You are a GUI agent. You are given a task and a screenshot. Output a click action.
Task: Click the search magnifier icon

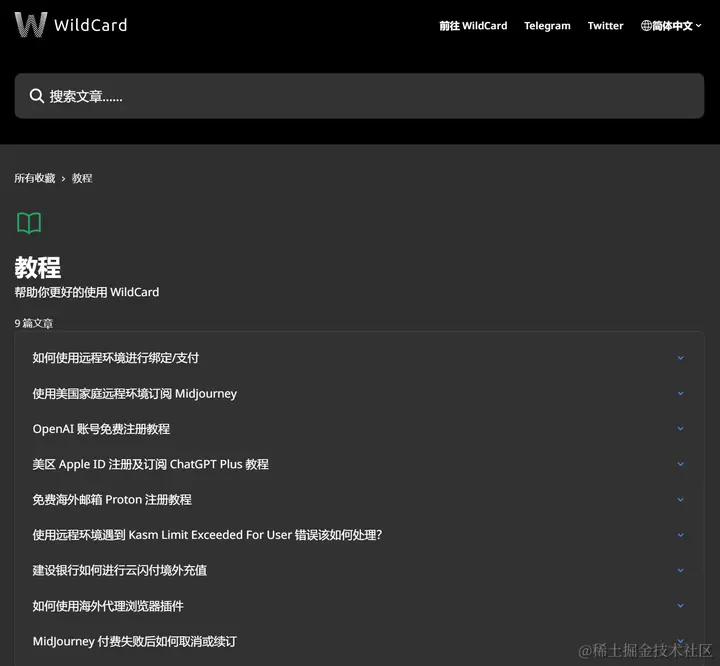click(36, 96)
